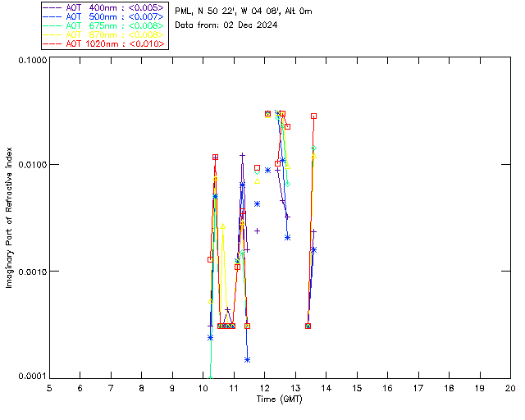Click the x-axis tick label 12

tap(264, 388)
